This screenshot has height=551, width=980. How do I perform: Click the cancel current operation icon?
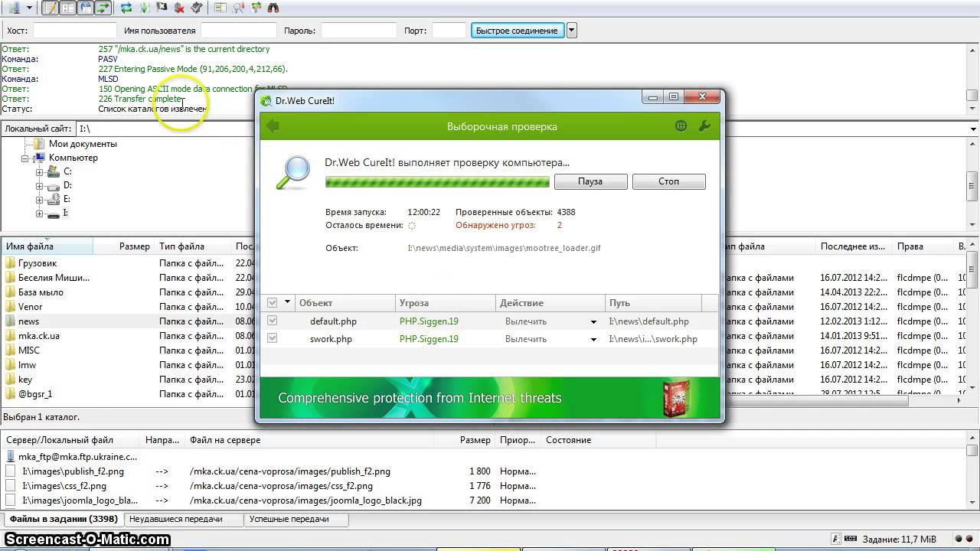pyautogui.click(x=162, y=8)
